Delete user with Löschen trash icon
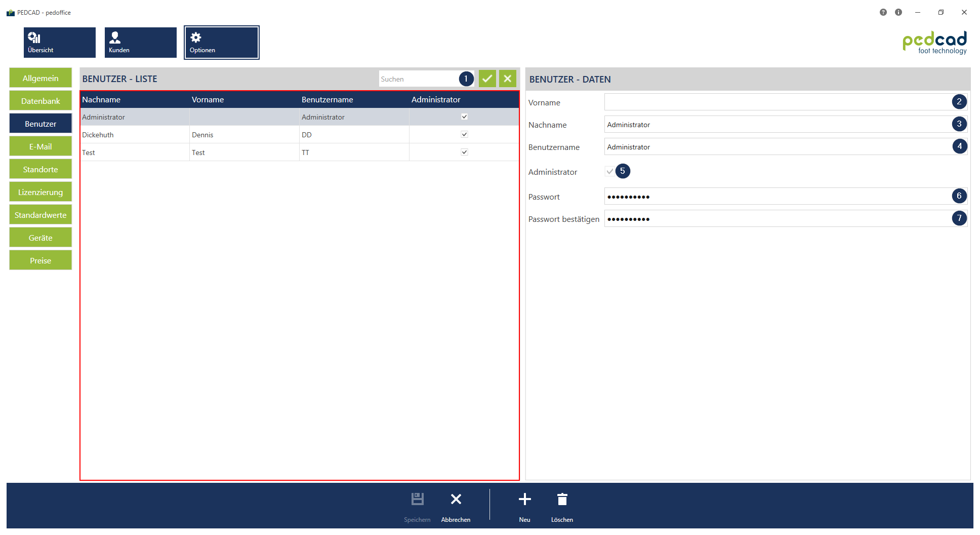 click(x=562, y=500)
